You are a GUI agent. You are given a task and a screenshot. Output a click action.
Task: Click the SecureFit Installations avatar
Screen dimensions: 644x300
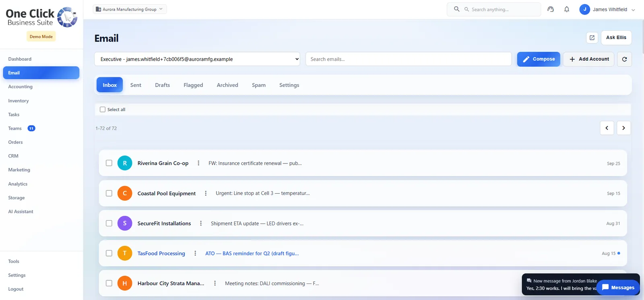click(125, 223)
